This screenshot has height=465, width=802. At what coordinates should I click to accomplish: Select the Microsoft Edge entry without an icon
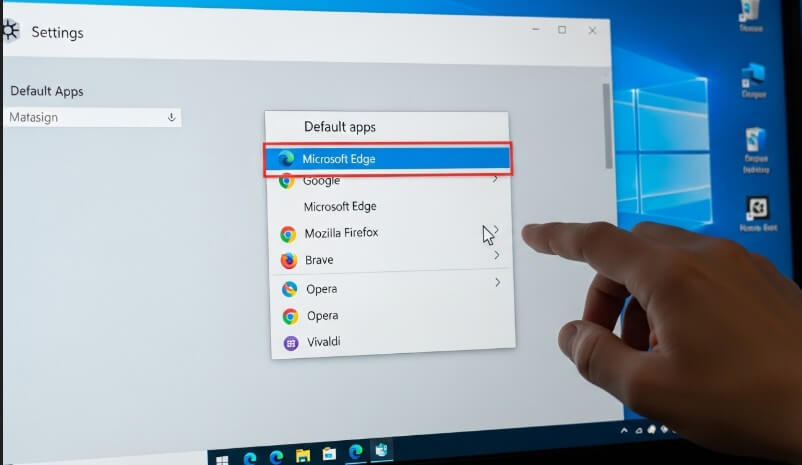(x=390, y=206)
